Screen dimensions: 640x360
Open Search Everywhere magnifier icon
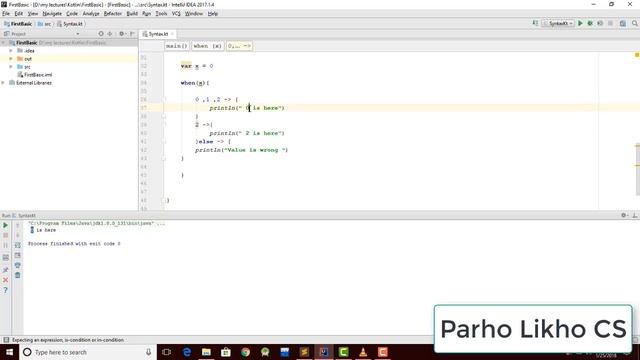635,24
